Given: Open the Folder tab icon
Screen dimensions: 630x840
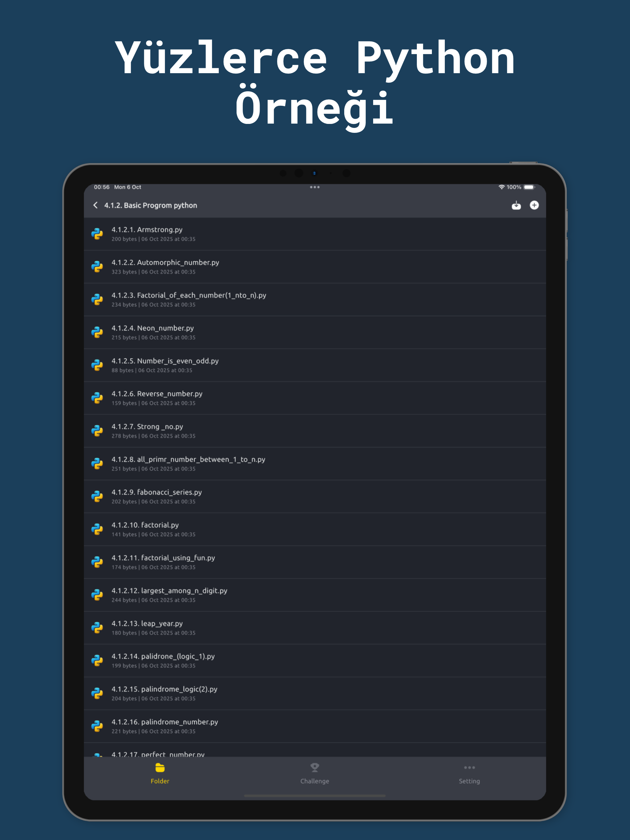Looking at the screenshot, I should click(160, 768).
